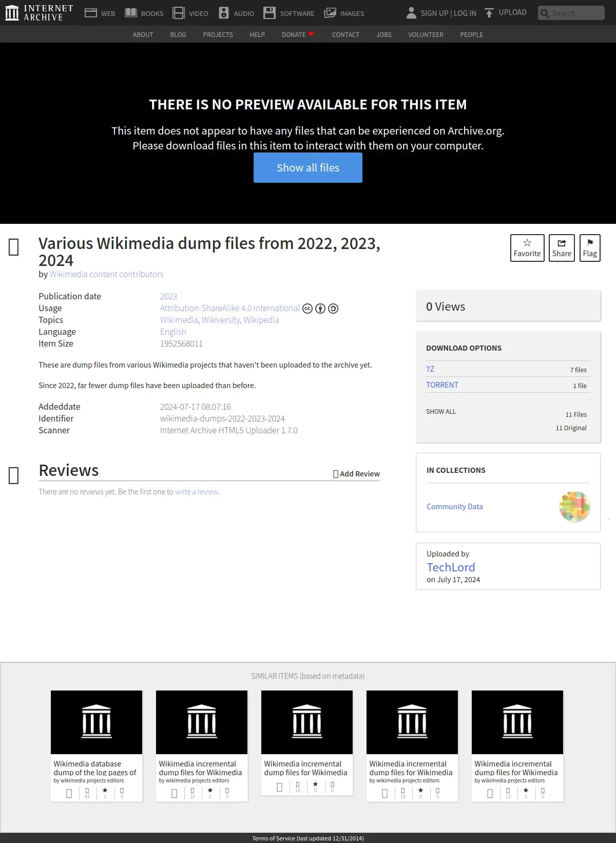Expand the TORRENT download option

point(442,385)
